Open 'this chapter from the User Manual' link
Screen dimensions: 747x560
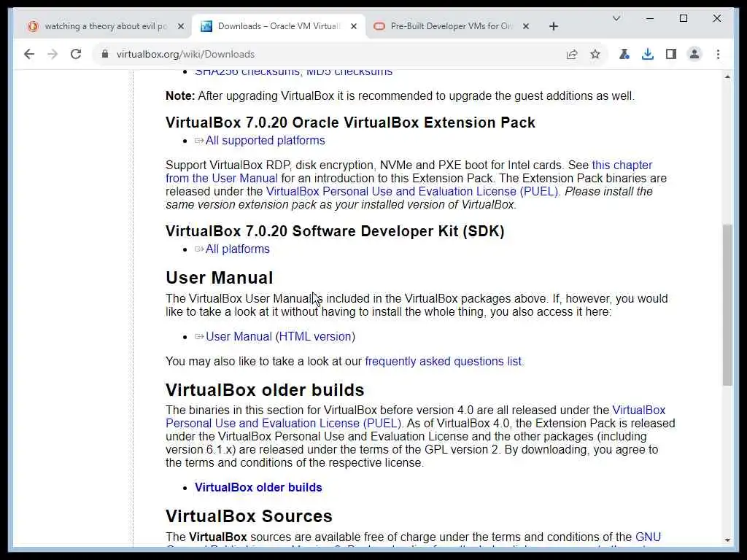tap(409, 172)
